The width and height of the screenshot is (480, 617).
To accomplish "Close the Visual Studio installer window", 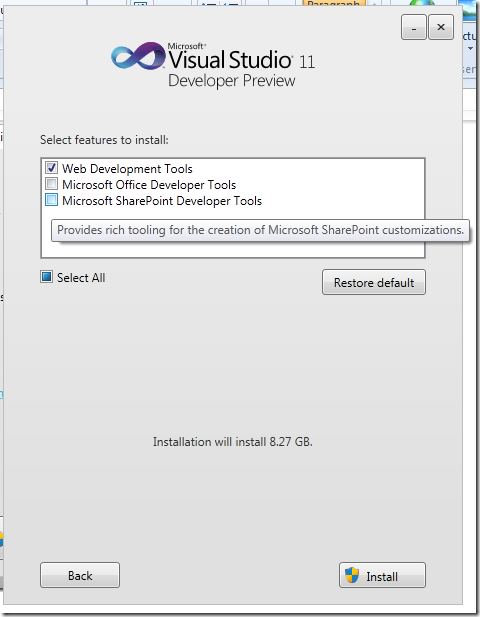I will coord(441,27).
